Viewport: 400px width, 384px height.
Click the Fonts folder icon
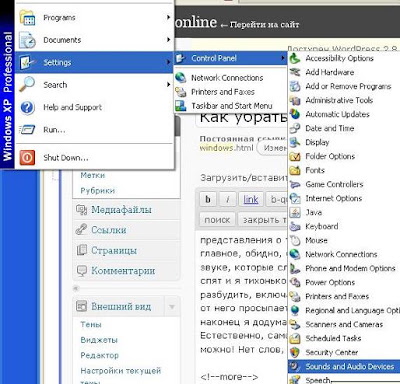click(x=295, y=170)
